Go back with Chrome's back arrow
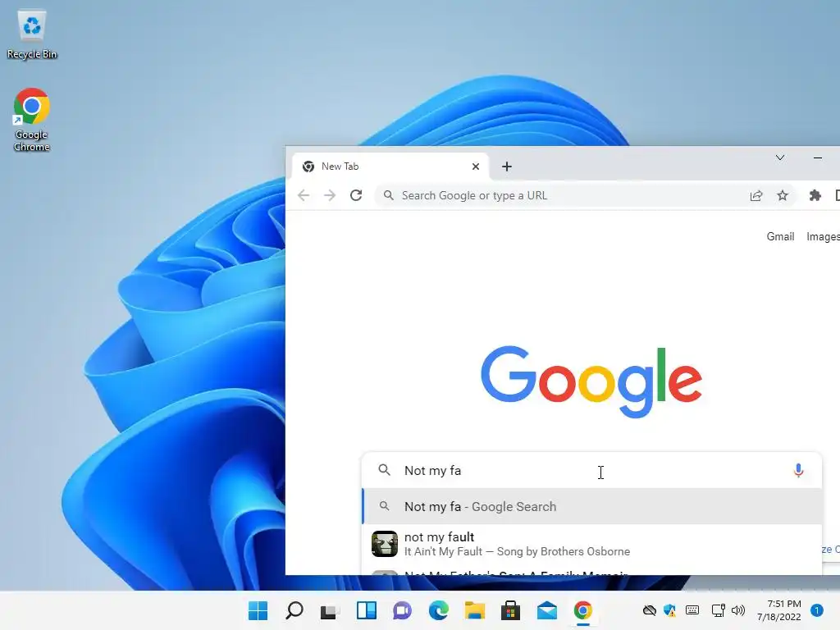 click(304, 195)
